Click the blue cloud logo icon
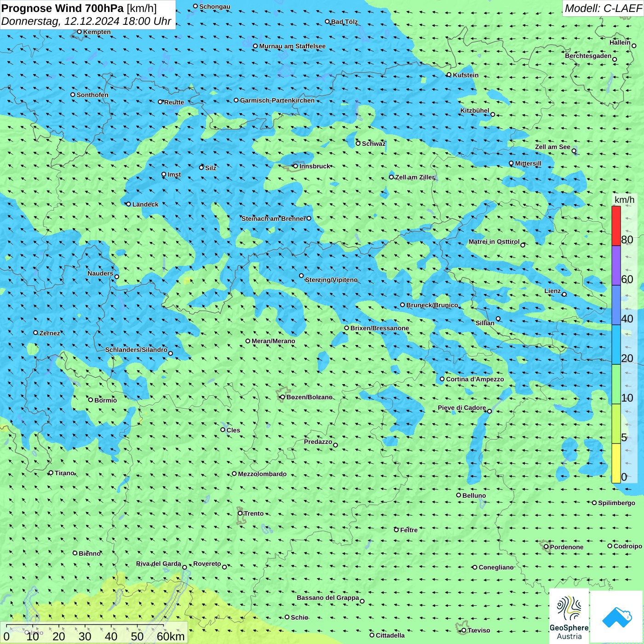The width and height of the screenshot is (644, 644). 617,617
